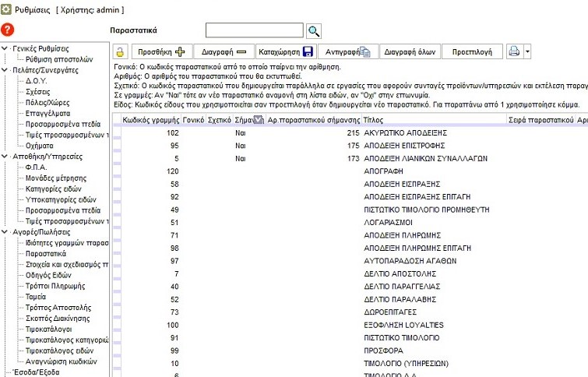Select Σκοπός Διακίνησης tree item
This screenshot has height=377, width=588.
[x=58, y=319]
